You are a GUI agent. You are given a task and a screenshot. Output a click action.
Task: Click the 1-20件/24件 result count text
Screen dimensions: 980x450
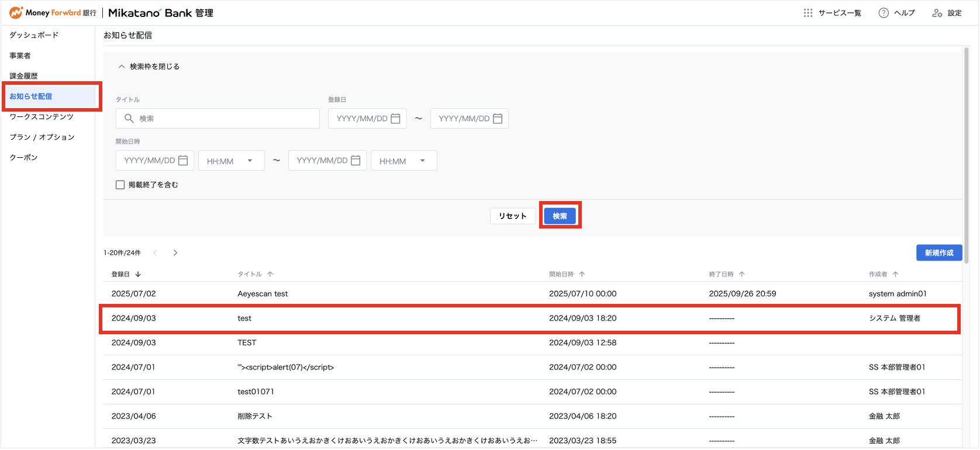122,253
